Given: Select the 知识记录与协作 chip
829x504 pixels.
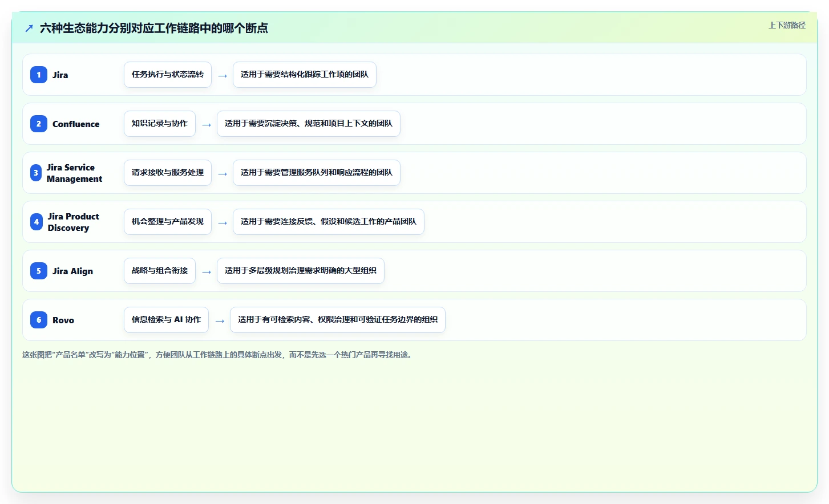Looking at the screenshot, I should tap(160, 124).
